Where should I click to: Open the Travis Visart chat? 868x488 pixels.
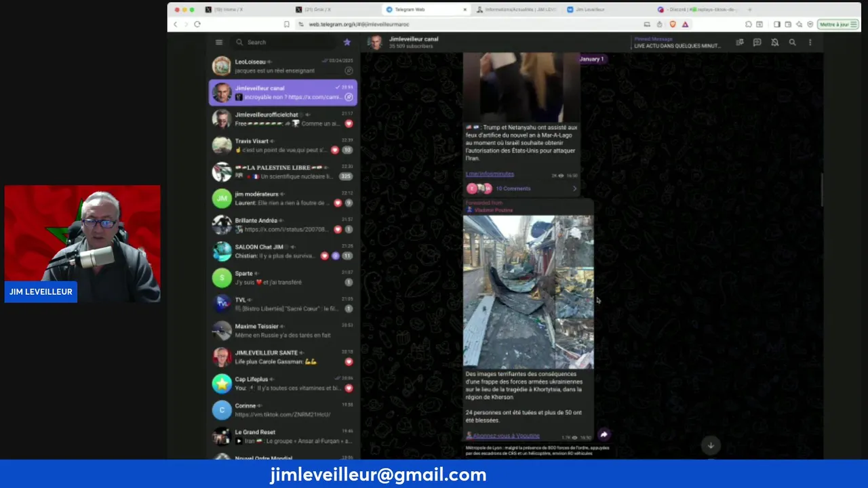(x=283, y=145)
